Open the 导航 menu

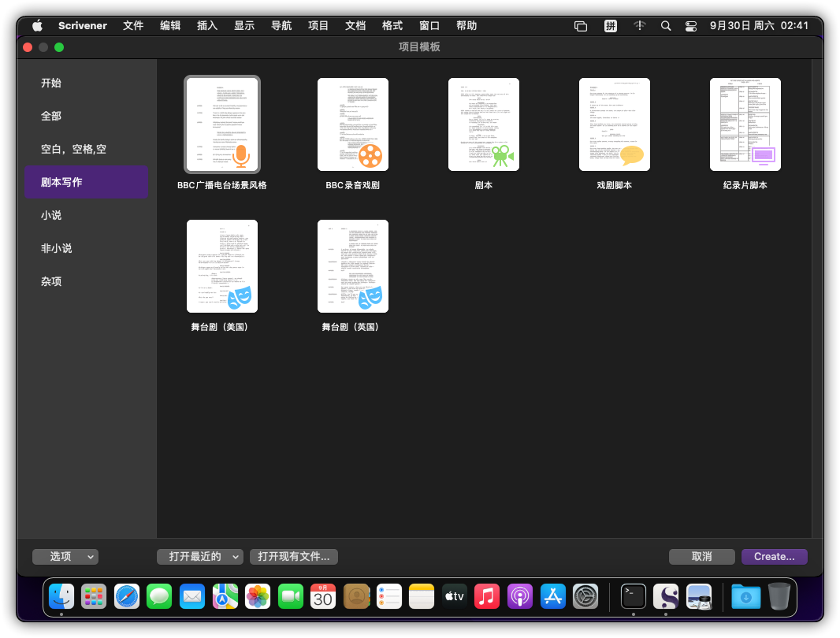[281, 26]
